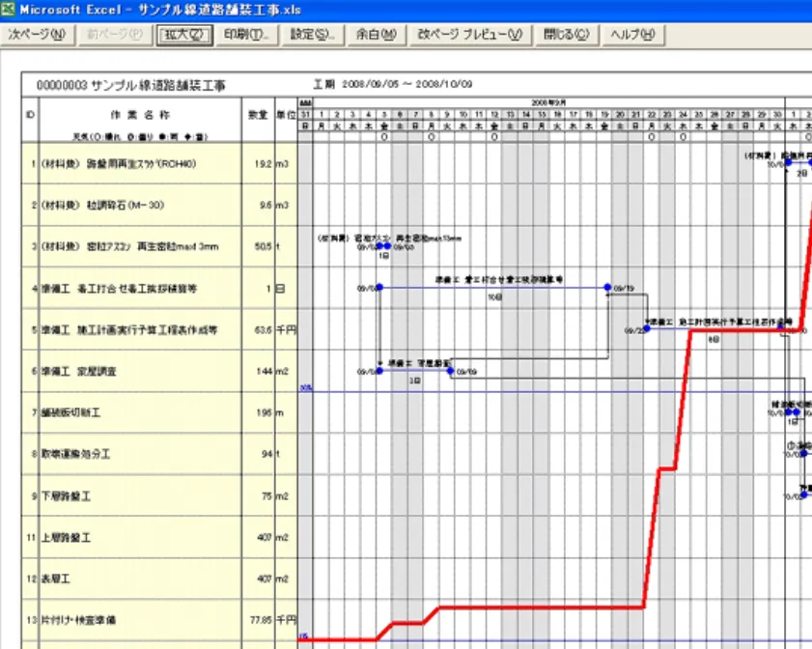
Task: Click the 09/19 blue end marker on Gantt bar
Action: pyautogui.click(x=607, y=288)
